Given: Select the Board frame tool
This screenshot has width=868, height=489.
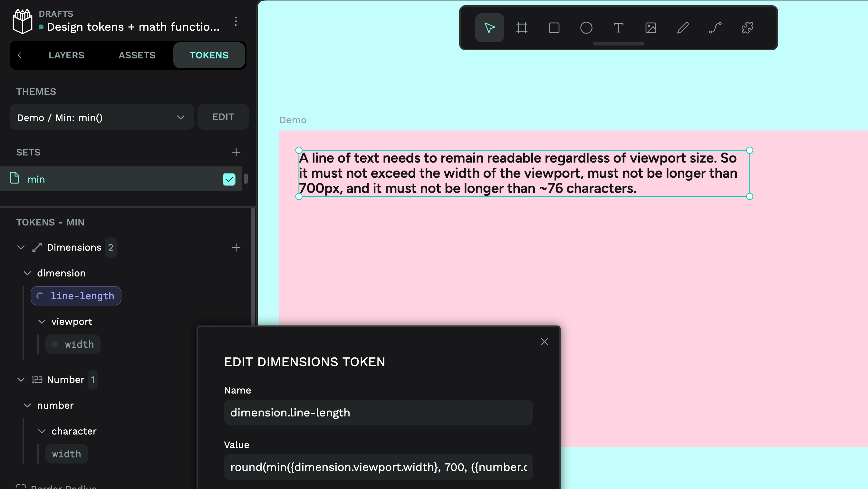Looking at the screenshot, I should (522, 28).
